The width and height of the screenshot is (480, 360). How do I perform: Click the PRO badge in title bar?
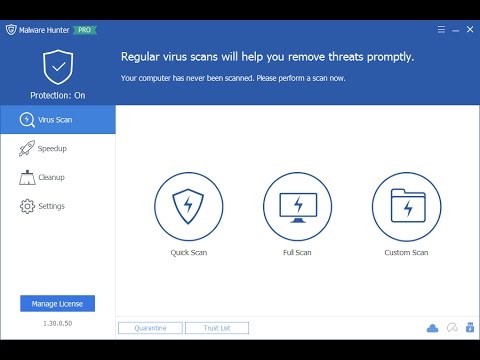[85, 30]
